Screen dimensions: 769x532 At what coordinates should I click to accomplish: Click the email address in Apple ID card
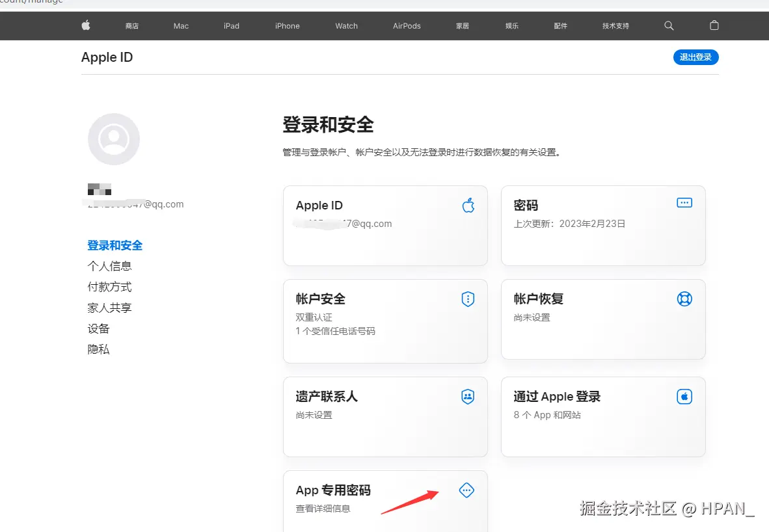(344, 224)
